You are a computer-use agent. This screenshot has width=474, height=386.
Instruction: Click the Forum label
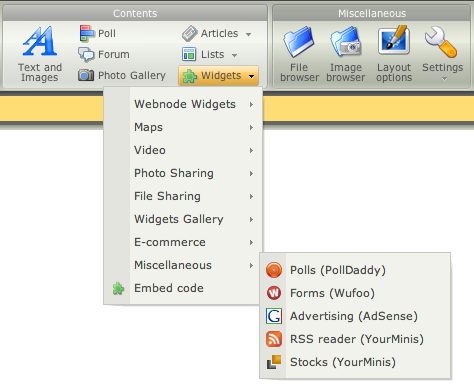pos(114,54)
